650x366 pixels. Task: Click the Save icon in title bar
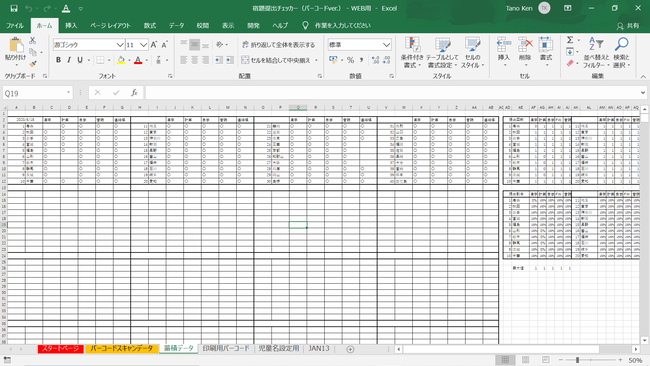tap(14, 8)
